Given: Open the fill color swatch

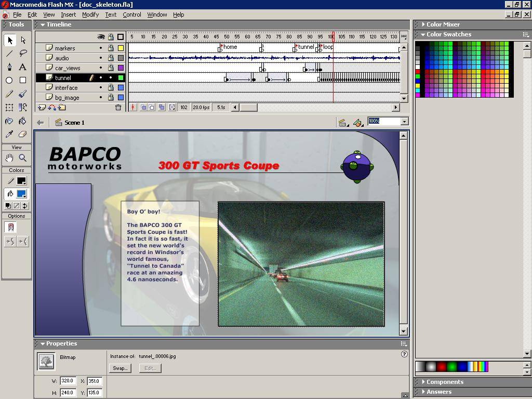Looking at the screenshot, I should tap(21, 194).
